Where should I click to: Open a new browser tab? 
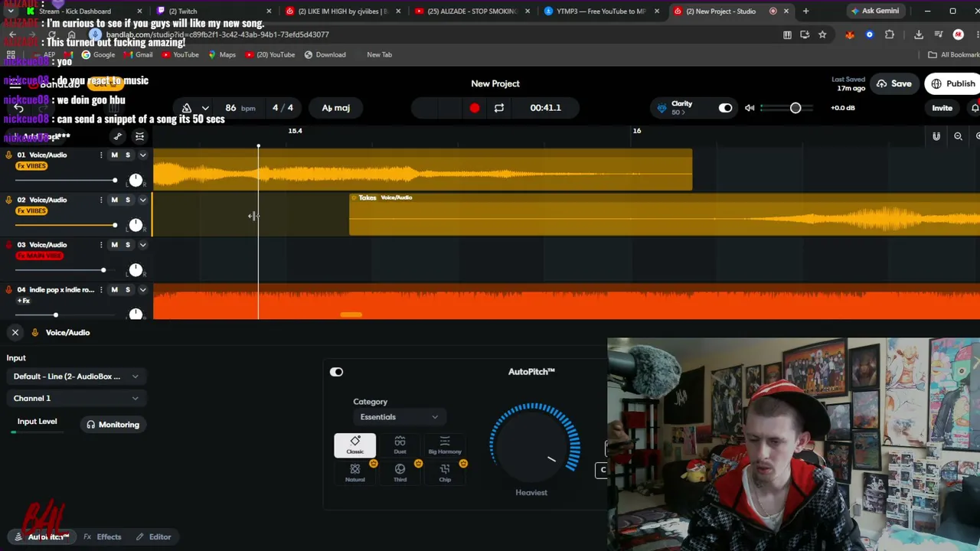(805, 11)
